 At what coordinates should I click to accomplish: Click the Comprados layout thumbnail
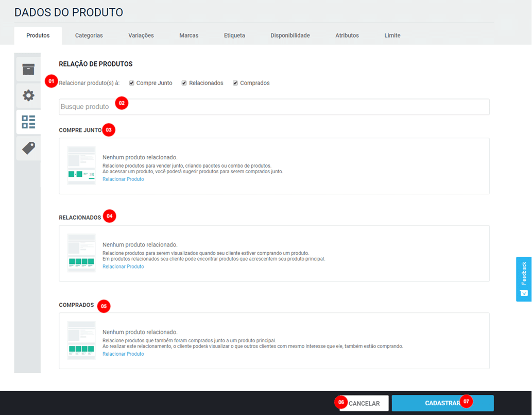pyautogui.click(x=81, y=340)
